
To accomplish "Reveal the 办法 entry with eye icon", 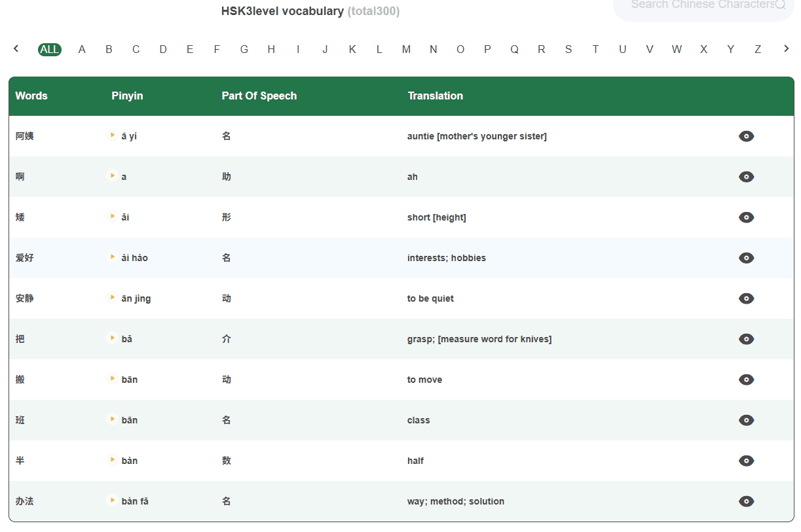I will point(746,501).
